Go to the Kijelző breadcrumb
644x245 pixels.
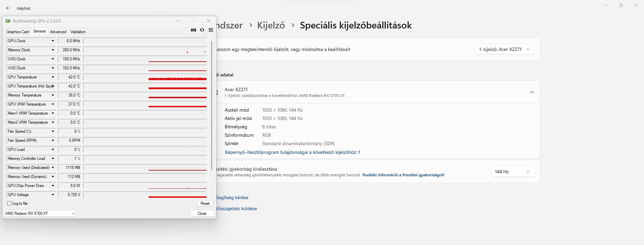click(x=271, y=25)
